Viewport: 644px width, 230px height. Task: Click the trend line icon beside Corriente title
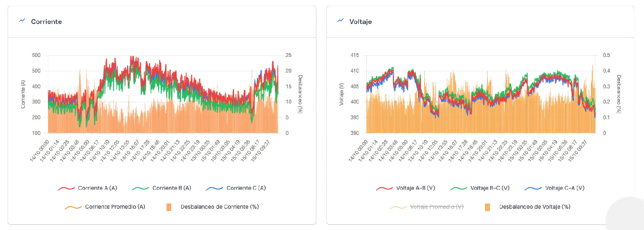[x=22, y=20]
